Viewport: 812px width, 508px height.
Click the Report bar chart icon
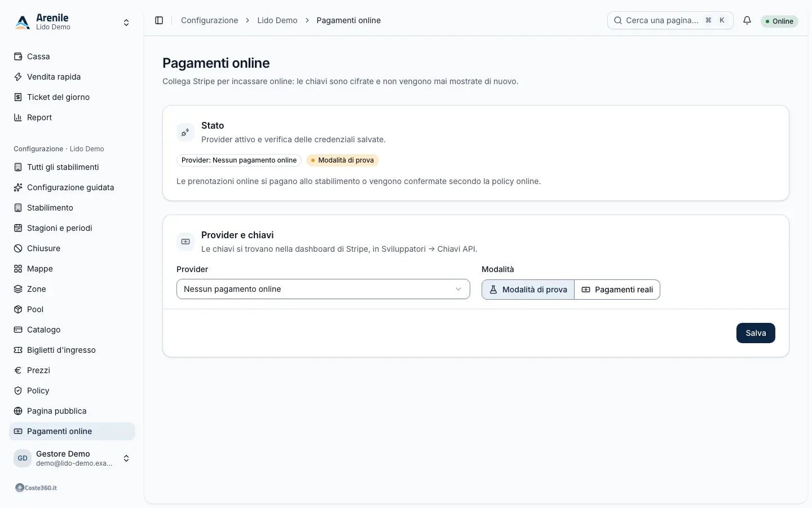click(18, 117)
